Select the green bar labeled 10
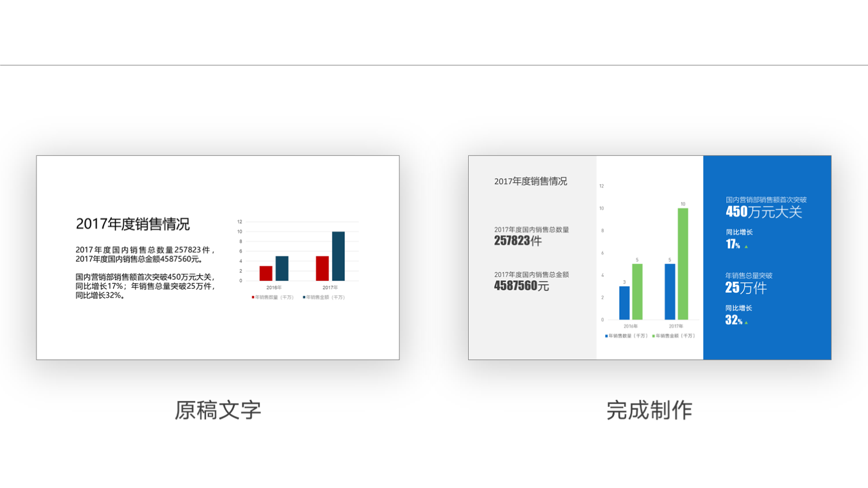Viewport: 868px width, 488px height. tap(683, 264)
